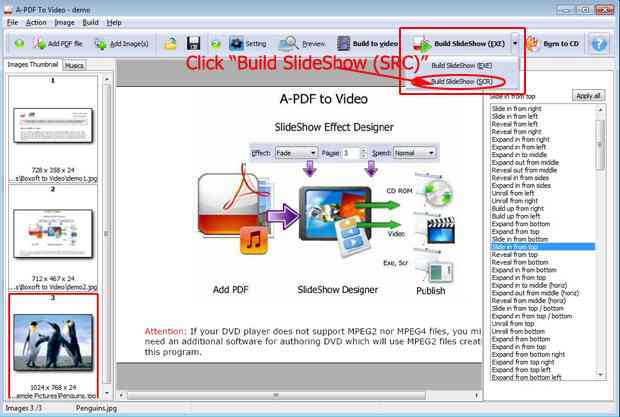Choose Build SlideShow (SCR) from dropdown menu

[x=461, y=81]
